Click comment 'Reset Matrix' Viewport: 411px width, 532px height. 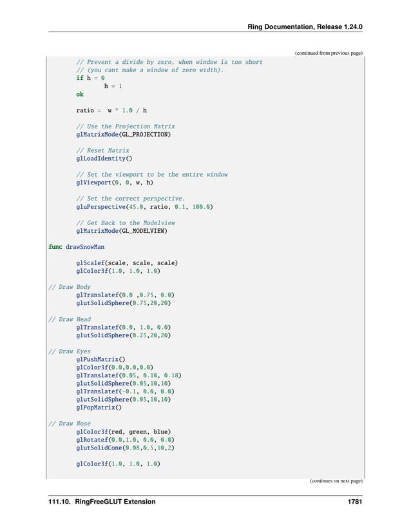pyautogui.click(x=102, y=150)
